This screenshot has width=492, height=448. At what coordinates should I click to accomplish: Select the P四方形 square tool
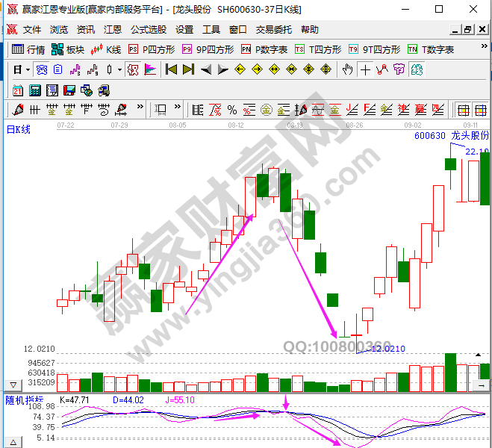click(x=151, y=50)
